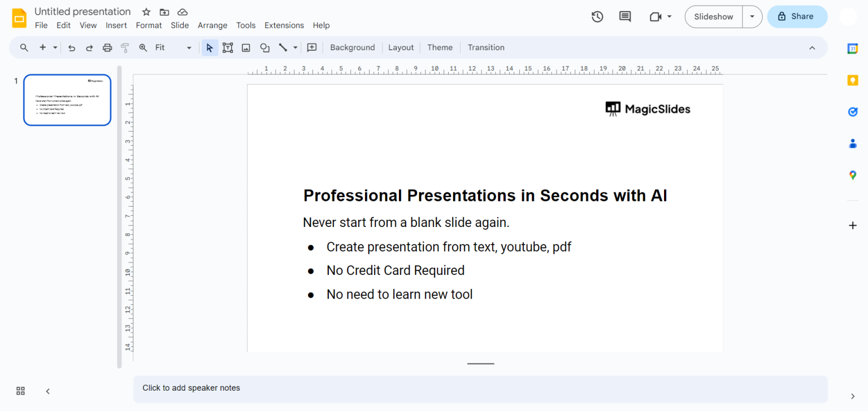Viewport: 868px width, 411px height.
Task: Start the Slideshow
Action: point(714,16)
